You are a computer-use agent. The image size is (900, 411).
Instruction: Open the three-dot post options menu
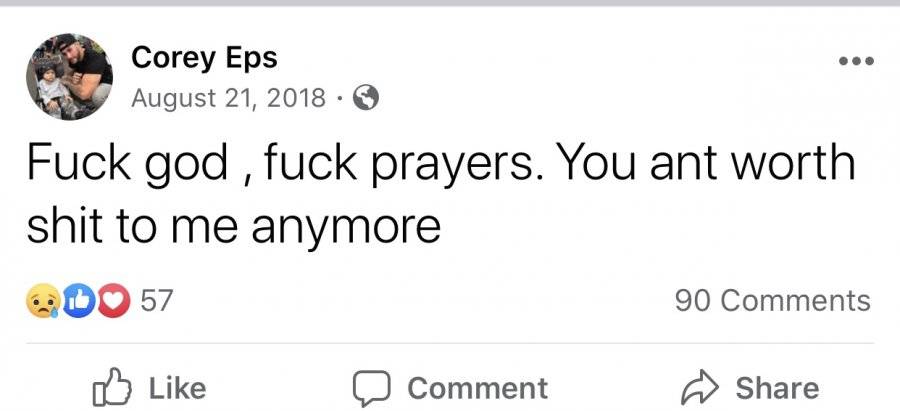click(x=856, y=61)
